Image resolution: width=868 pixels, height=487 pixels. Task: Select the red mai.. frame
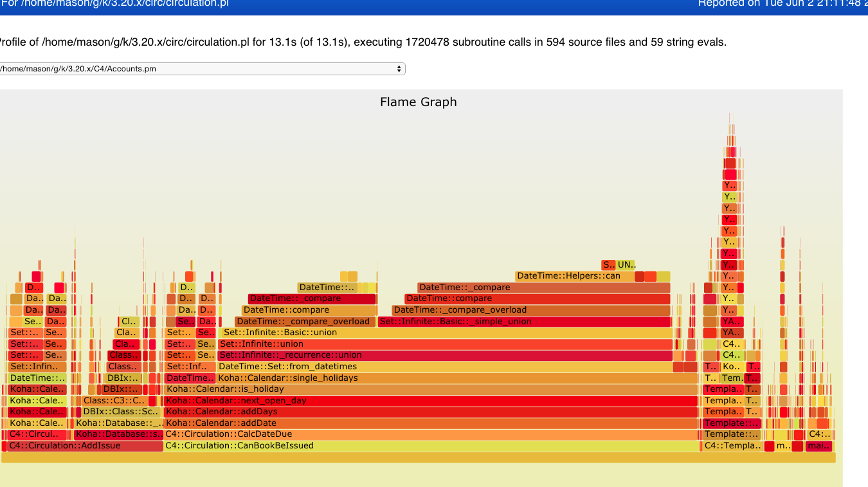[x=818, y=446]
